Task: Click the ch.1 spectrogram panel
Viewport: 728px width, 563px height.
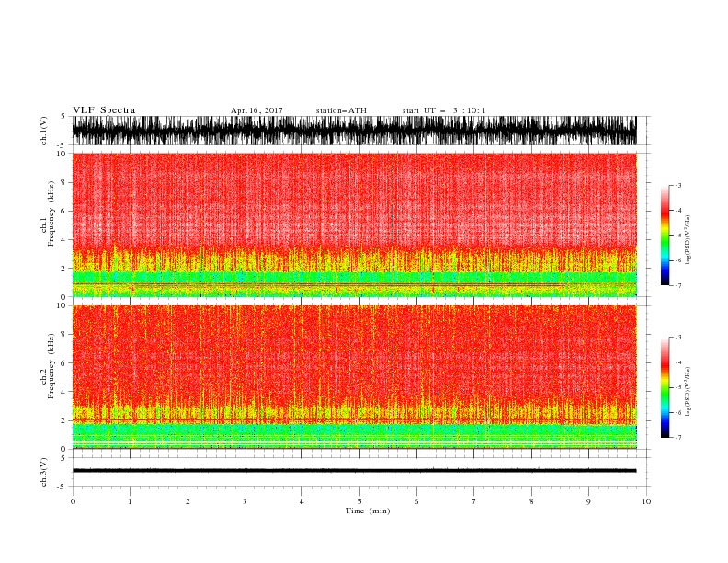Action: [354, 224]
